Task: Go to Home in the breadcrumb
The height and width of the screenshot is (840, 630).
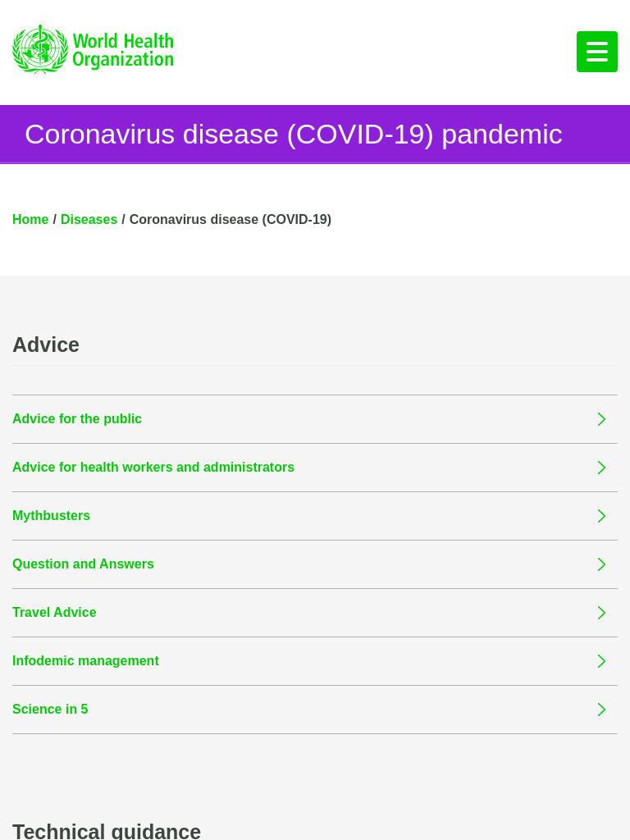Action: 30,220
